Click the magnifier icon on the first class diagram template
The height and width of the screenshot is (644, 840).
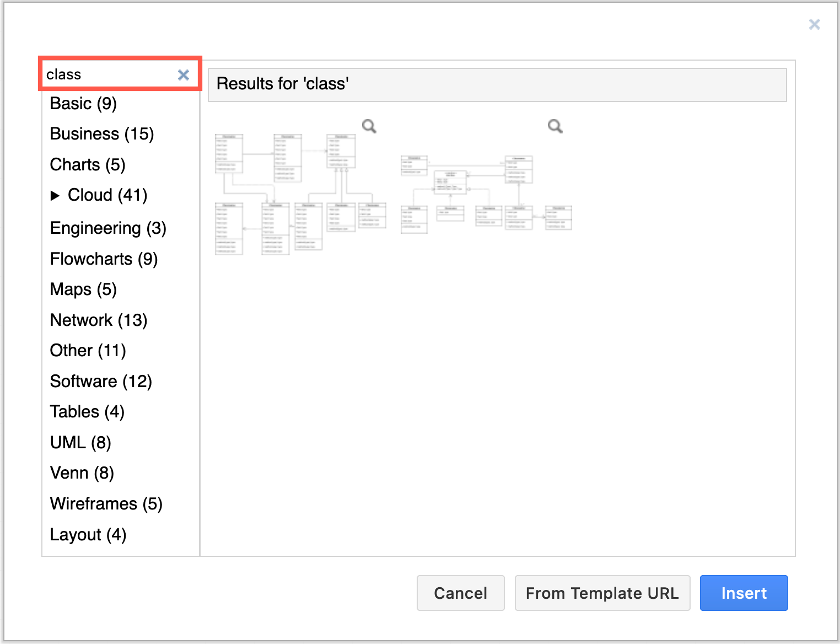pyautogui.click(x=369, y=126)
